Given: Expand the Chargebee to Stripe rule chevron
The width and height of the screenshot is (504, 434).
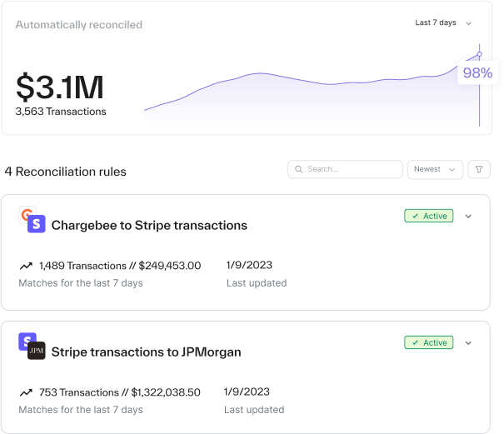Looking at the screenshot, I should (x=468, y=217).
